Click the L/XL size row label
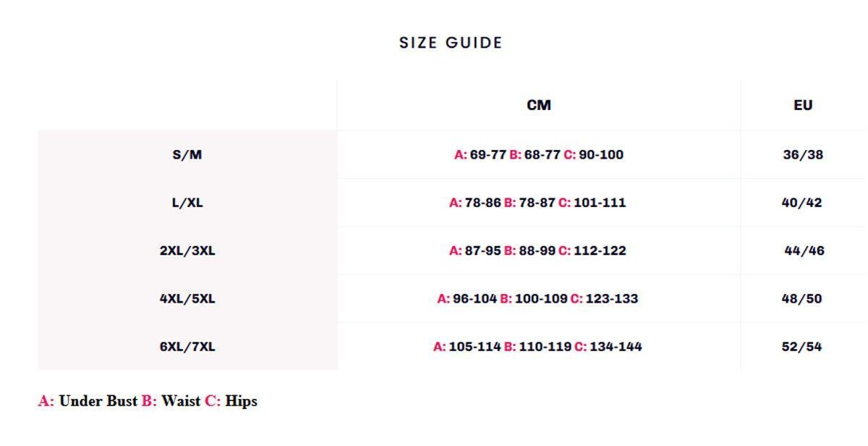Viewport: 868px width, 446px height. (187, 203)
